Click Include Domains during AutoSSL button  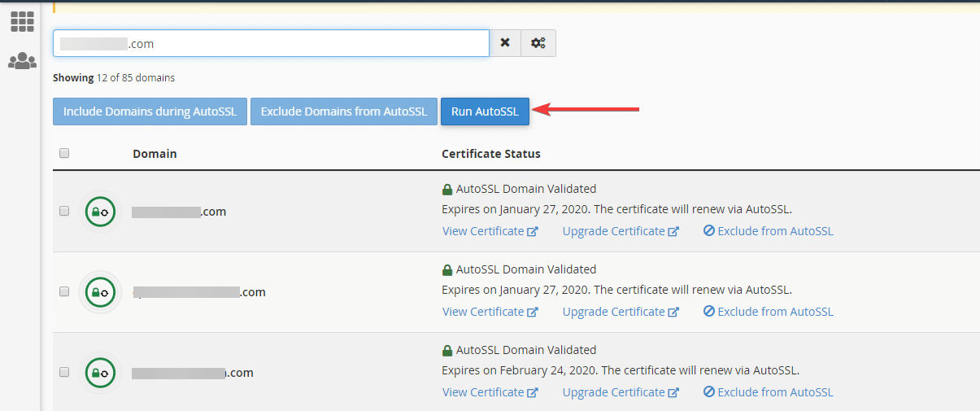click(x=150, y=111)
